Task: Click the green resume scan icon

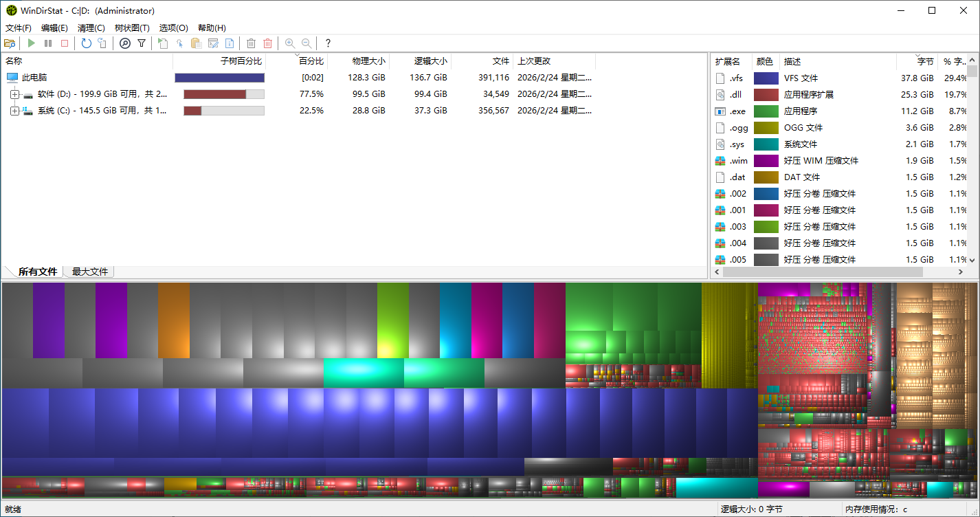Action: (31, 43)
